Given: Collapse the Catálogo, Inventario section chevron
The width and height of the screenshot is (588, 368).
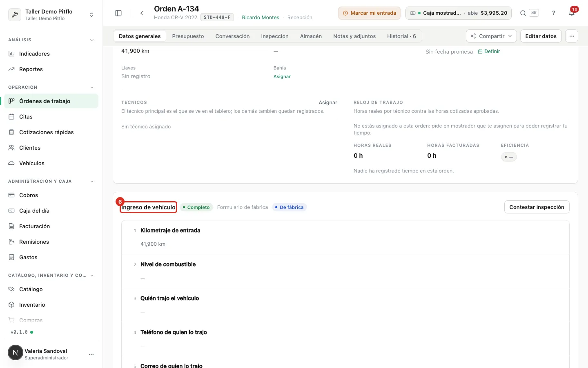Looking at the screenshot, I should click(x=92, y=276).
